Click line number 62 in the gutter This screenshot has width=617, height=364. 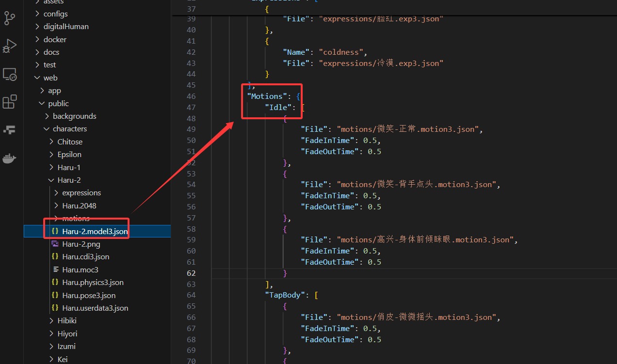point(191,273)
